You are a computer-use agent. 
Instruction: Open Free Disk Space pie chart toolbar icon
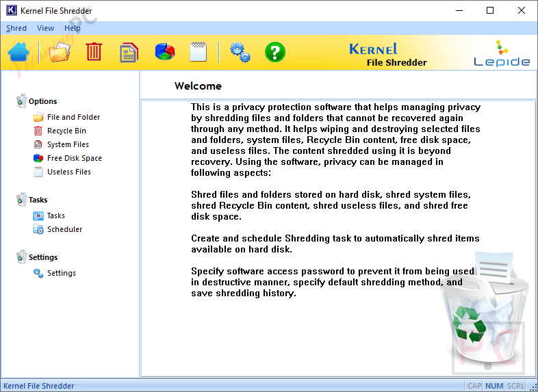165,52
